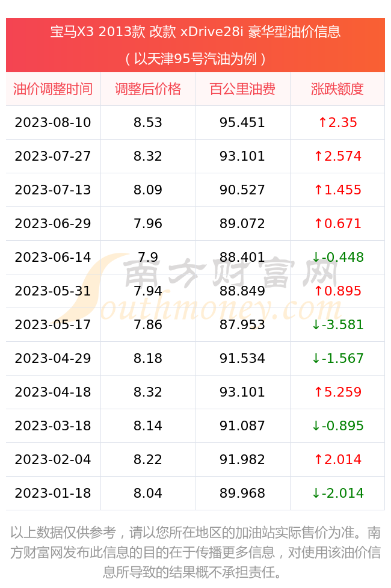The image size is (391, 588).
Task: Select the date 2023-05-31
Action: [53, 291]
